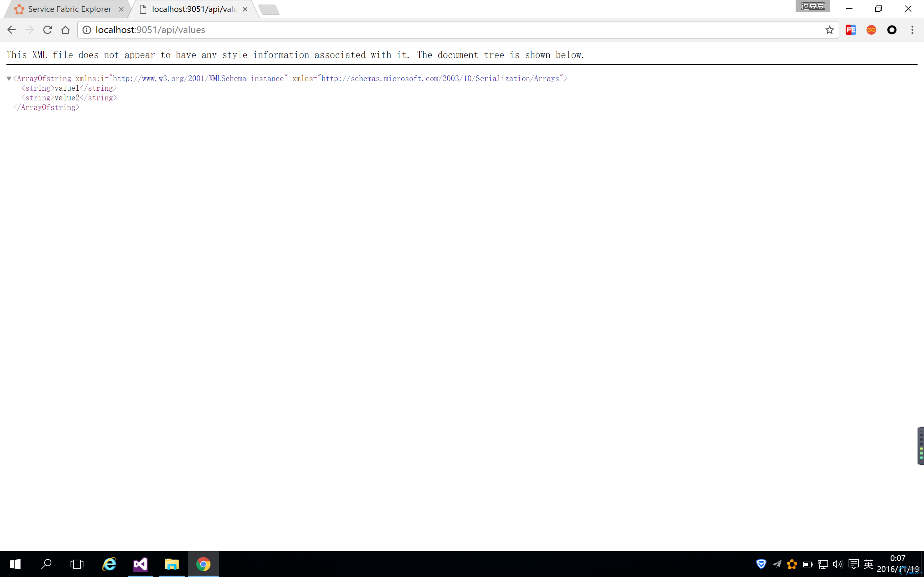Select the localhost:9051/api/values tab
The height and width of the screenshot is (577, 924).
point(193,9)
